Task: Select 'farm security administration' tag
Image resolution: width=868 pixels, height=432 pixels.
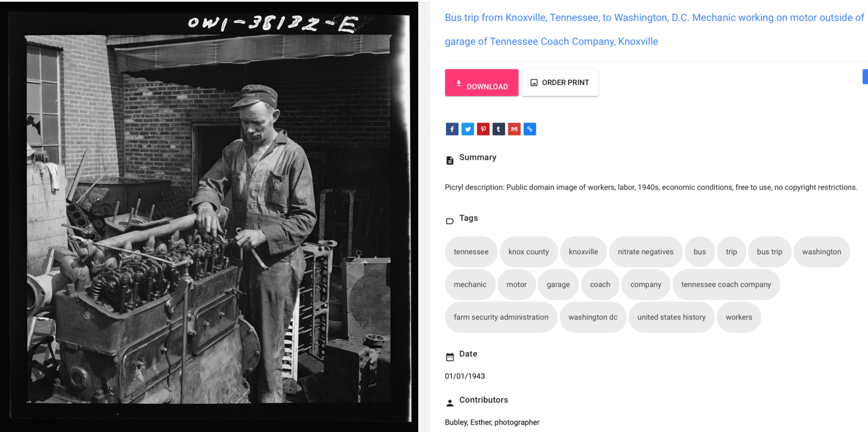Action: (501, 317)
